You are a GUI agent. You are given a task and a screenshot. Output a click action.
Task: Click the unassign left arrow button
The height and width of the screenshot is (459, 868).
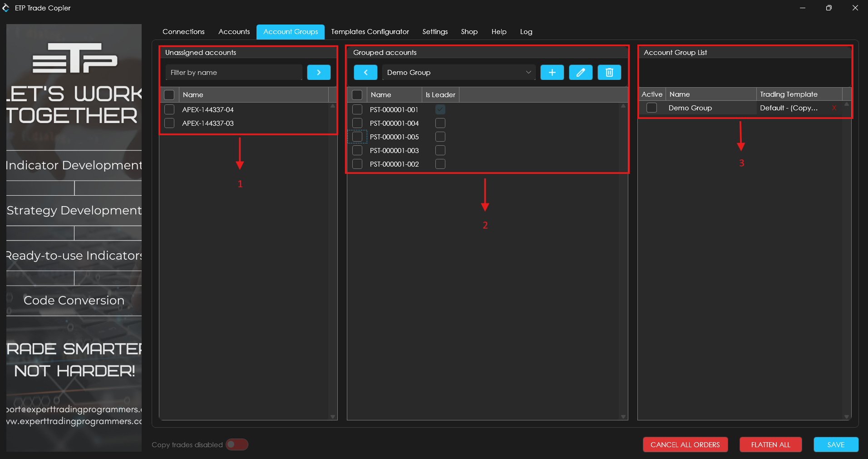(x=365, y=73)
